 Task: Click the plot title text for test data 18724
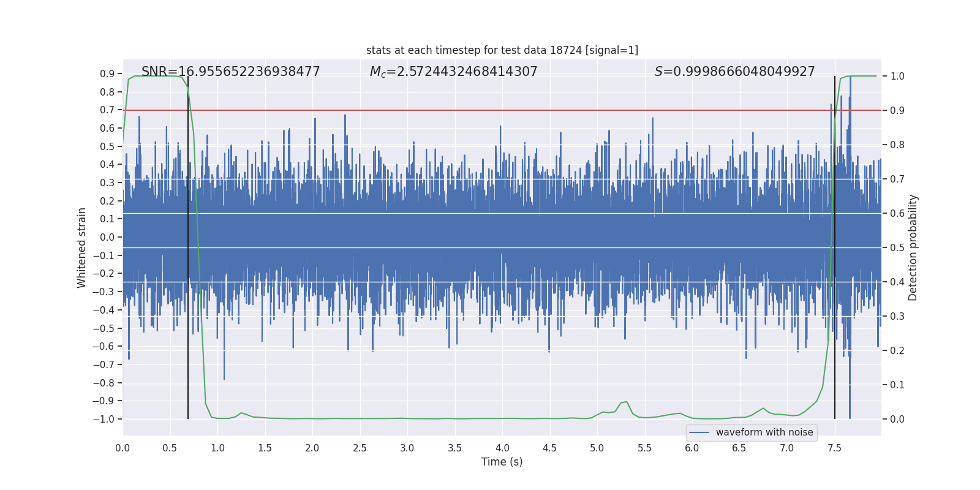pos(502,50)
